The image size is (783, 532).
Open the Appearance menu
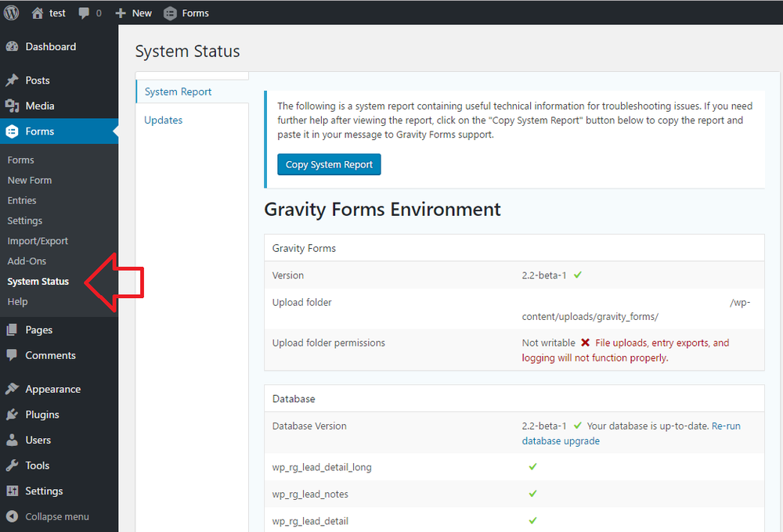coord(53,390)
